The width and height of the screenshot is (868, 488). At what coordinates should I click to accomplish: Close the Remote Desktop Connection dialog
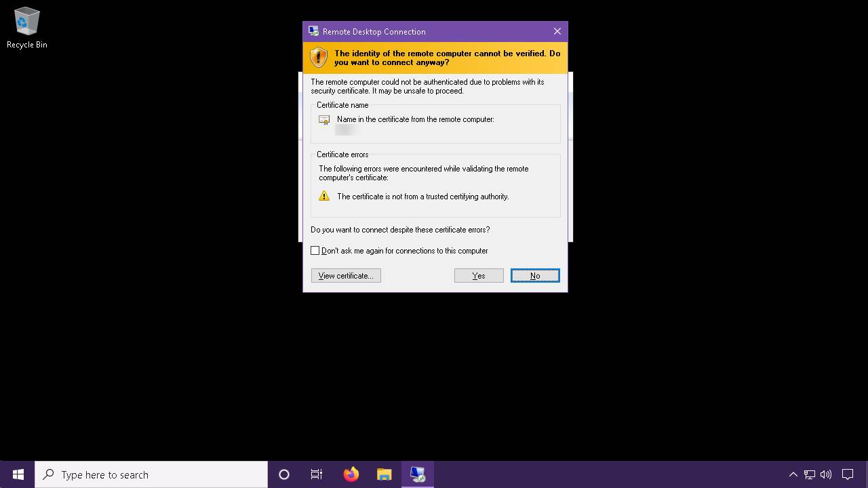click(x=557, y=31)
